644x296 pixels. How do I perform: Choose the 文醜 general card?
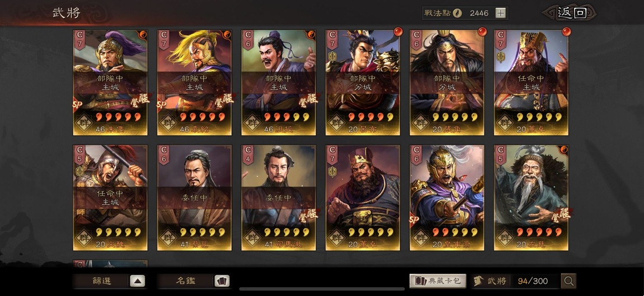[x=110, y=198]
